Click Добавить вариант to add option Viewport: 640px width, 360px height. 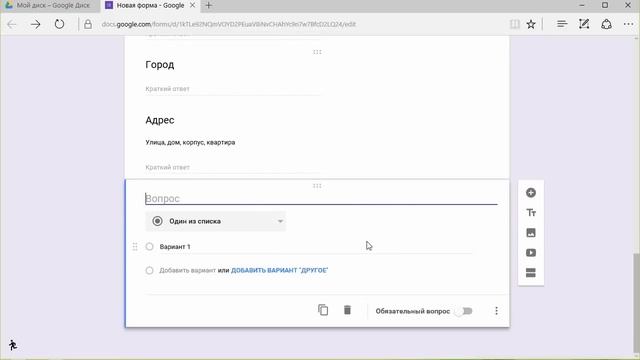(x=187, y=270)
